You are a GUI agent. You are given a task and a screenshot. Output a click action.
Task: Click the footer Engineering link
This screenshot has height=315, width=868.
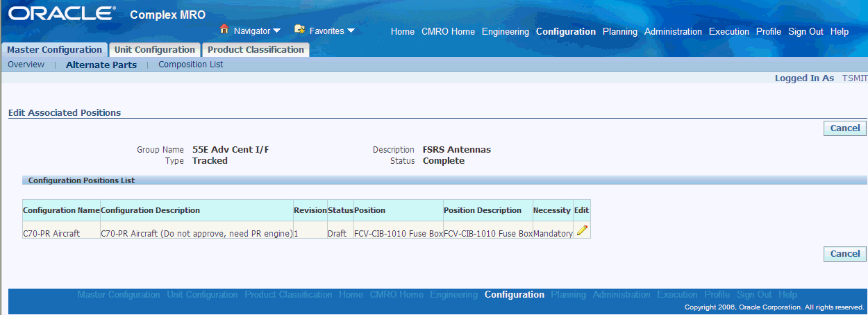coord(453,295)
